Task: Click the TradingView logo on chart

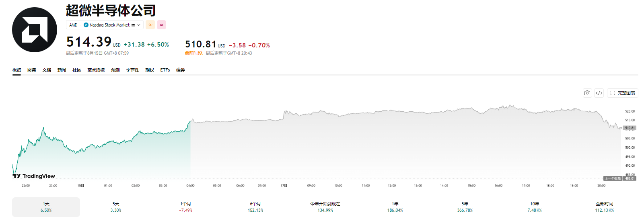Action: (34, 176)
